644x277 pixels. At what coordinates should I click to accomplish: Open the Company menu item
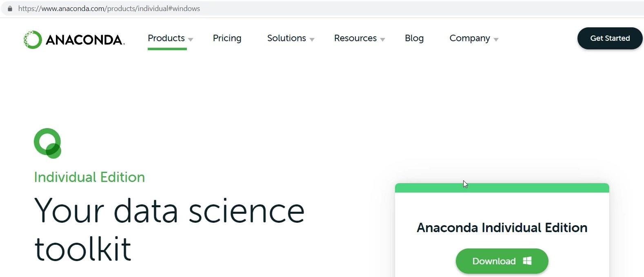[x=470, y=38]
